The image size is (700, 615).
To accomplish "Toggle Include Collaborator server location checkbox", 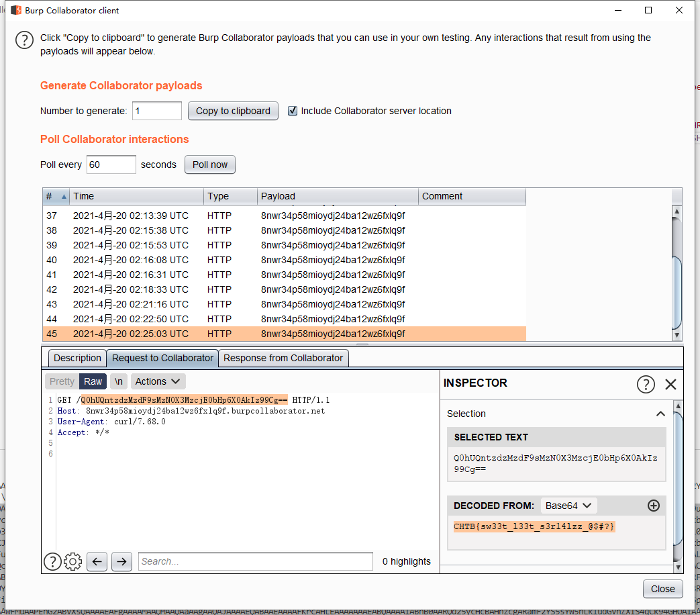I will point(293,111).
